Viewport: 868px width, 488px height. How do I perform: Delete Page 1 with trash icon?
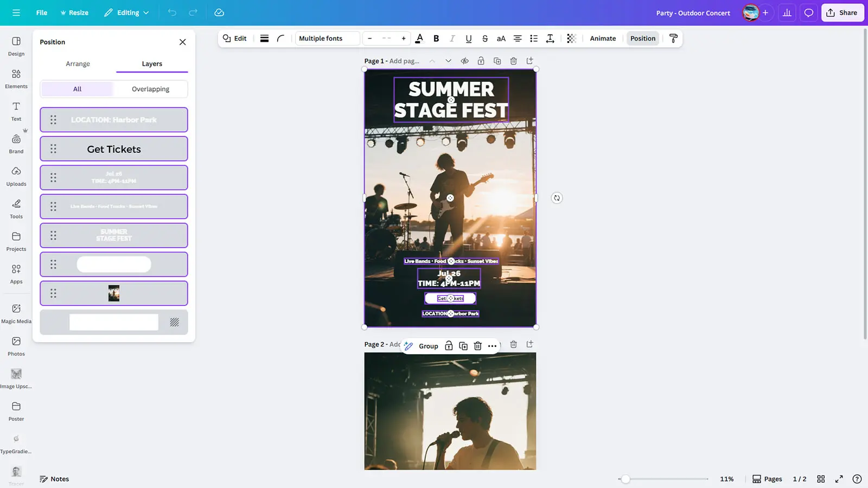(513, 61)
